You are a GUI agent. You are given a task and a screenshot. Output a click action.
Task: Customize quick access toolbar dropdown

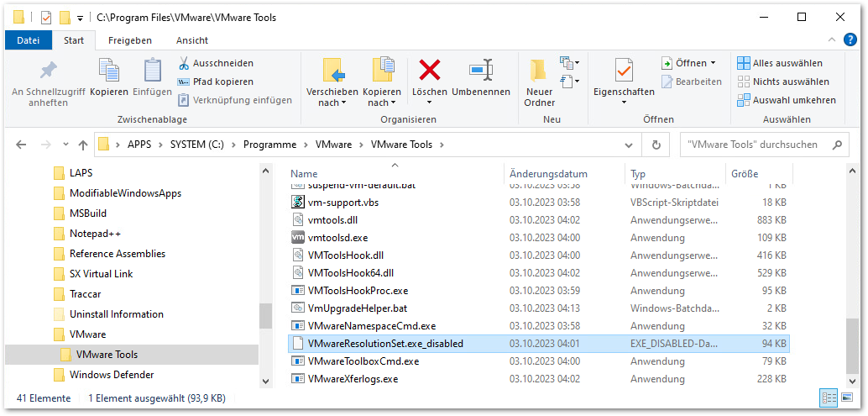click(81, 18)
